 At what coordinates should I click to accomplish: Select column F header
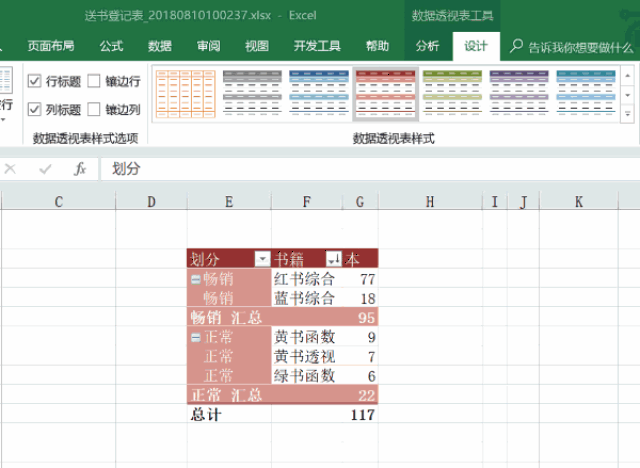307,202
